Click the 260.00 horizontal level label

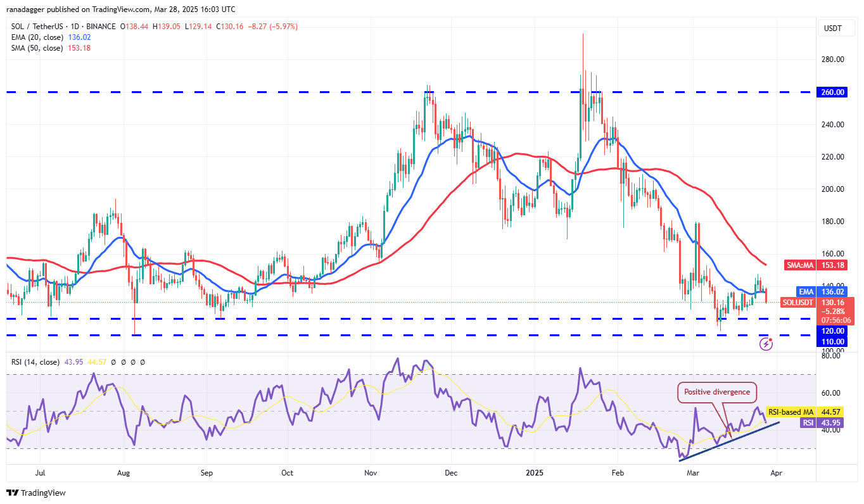point(832,92)
